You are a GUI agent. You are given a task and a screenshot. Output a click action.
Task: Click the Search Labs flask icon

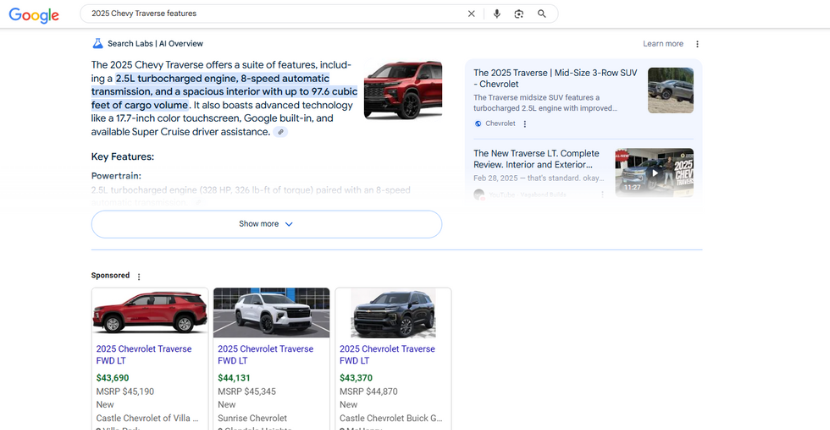pyautogui.click(x=97, y=43)
